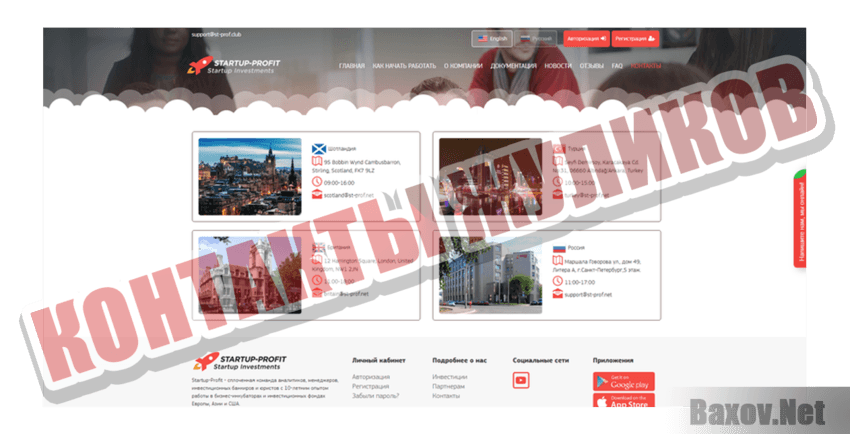Open Turkey office night photo
Screen dimensions: 850x434
(x=490, y=177)
